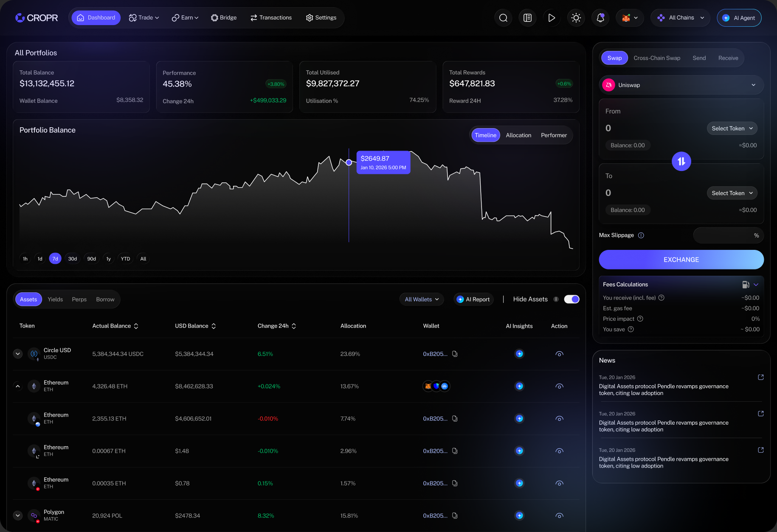Select the 30d time range
The width and height of the screenshot is (777, 532).
click(73, 259)
